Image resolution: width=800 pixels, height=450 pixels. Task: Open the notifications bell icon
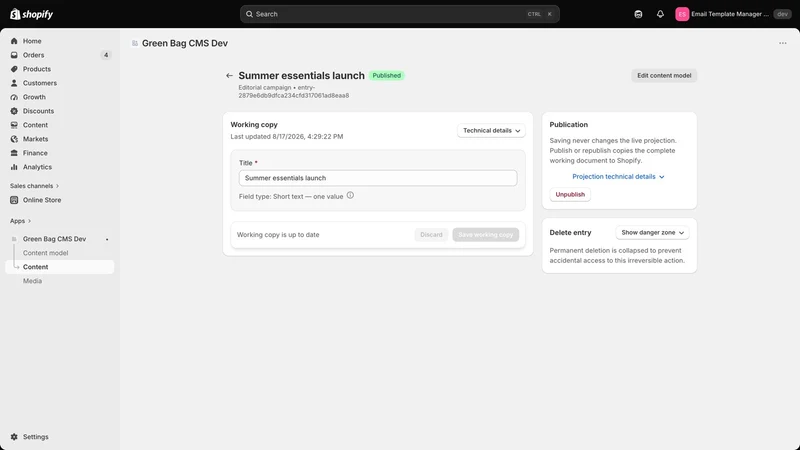660,14
